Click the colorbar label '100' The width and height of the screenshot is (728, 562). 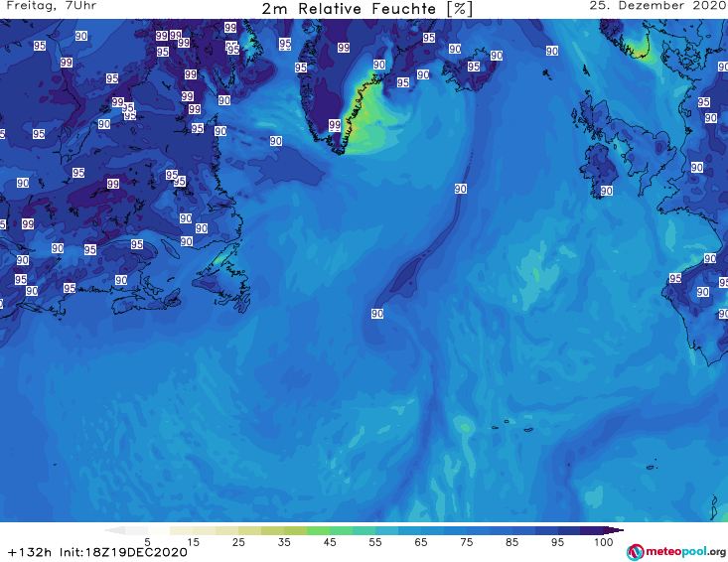(604, 542)
